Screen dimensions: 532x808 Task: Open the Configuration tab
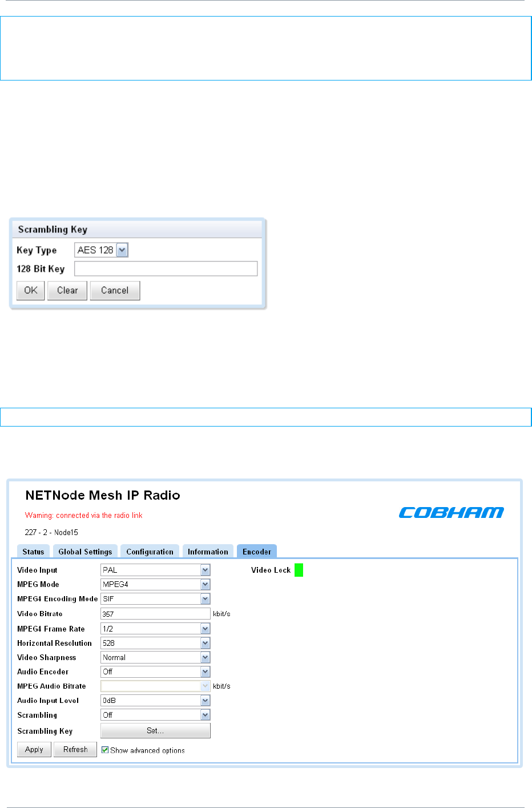pyautogui.click(x=150, y=552)
